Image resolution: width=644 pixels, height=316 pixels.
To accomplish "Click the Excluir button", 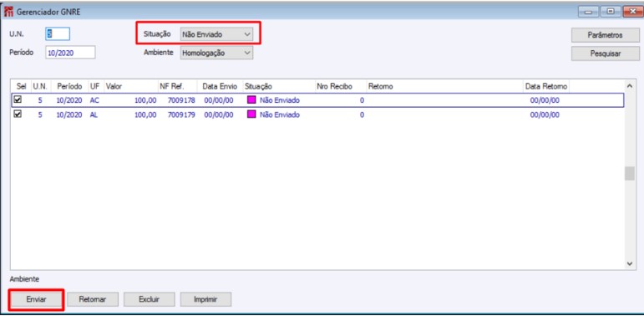I will click(x=149, y=299).
